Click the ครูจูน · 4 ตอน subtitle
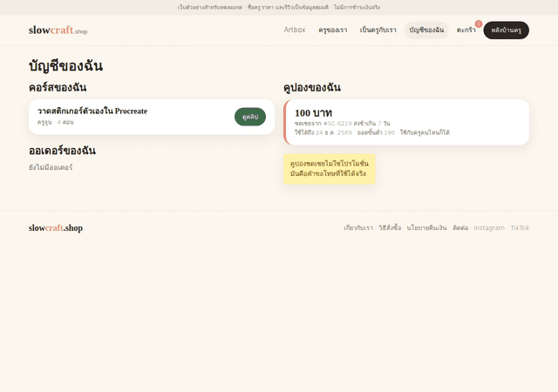558x392 pixels. 56,122
